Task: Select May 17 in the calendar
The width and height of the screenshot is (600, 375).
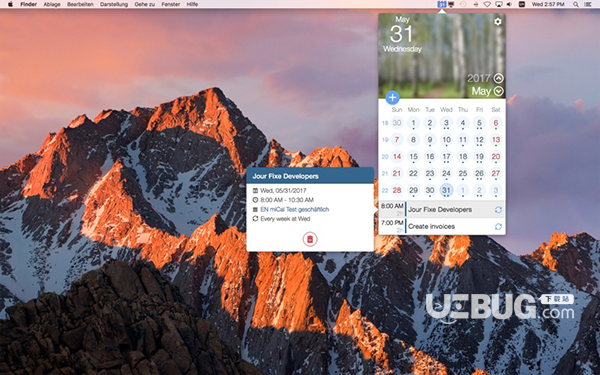Action: pos(446,157)
